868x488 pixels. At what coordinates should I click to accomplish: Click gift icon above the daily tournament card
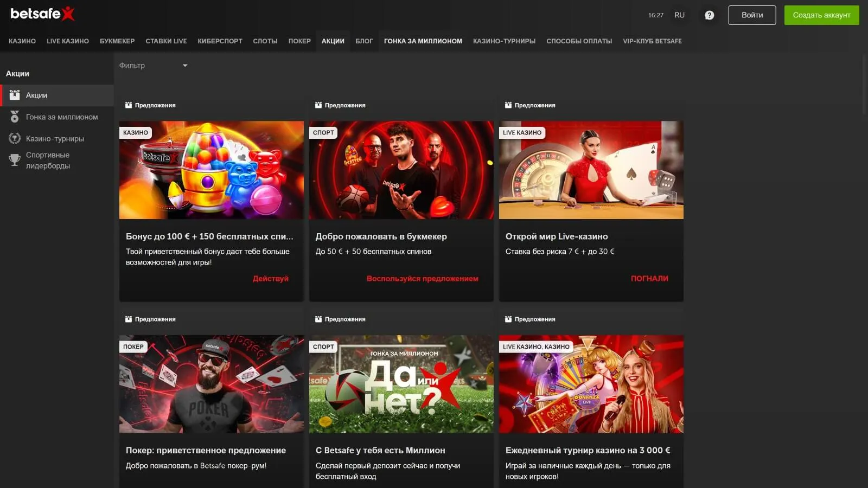tap(508, 319)
